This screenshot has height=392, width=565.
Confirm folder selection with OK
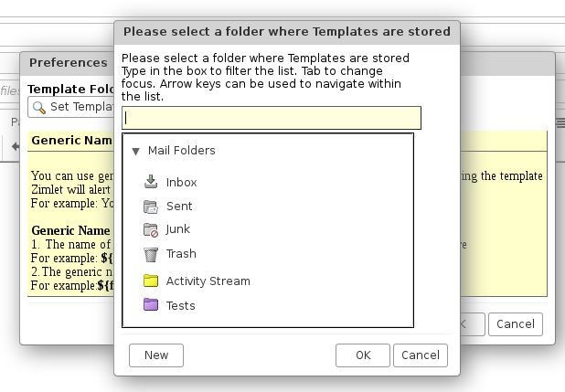pos(363,355)
